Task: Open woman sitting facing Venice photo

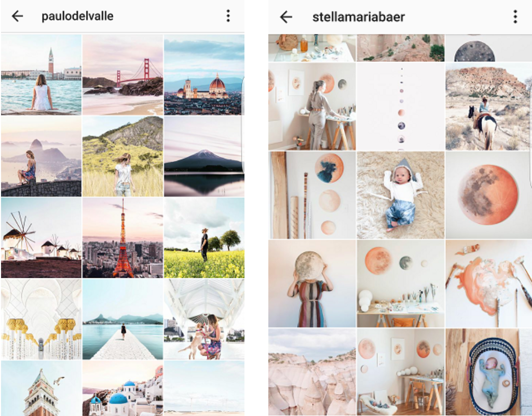Action: tap(41, 75)
